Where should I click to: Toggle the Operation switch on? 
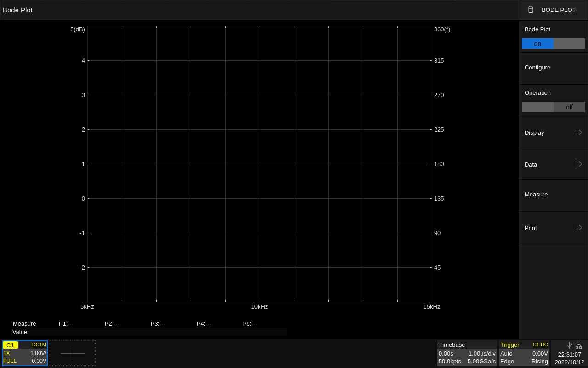pos(537,107)
